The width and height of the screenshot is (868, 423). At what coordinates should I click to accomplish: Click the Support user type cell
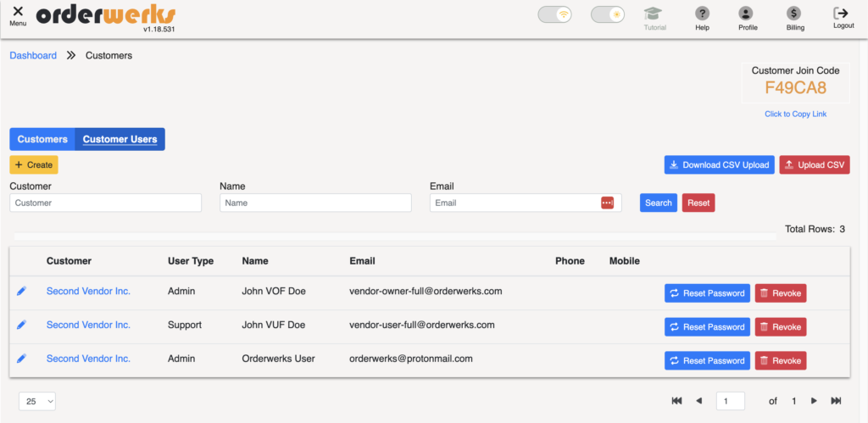(x=184, y=325)
